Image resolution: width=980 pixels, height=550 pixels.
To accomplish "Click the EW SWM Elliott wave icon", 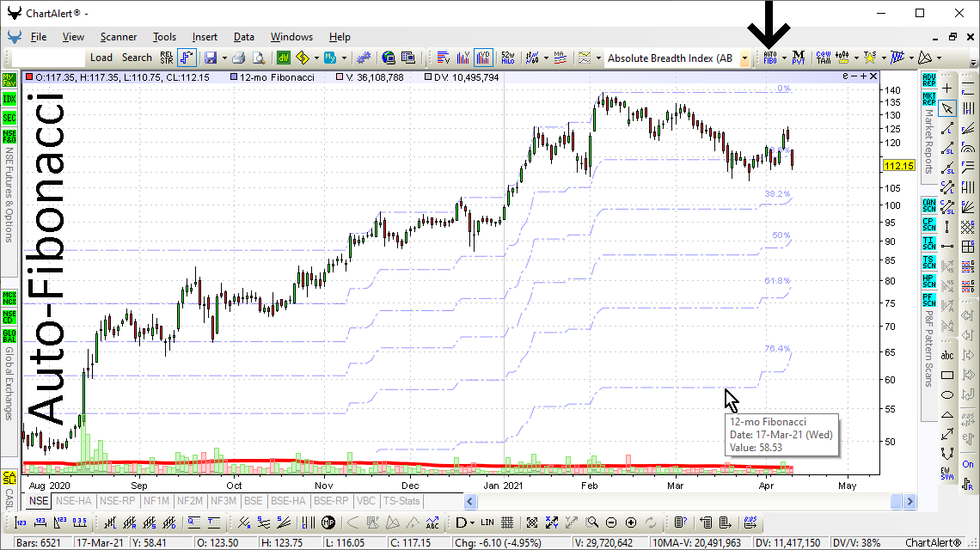I will click(947, 474).
